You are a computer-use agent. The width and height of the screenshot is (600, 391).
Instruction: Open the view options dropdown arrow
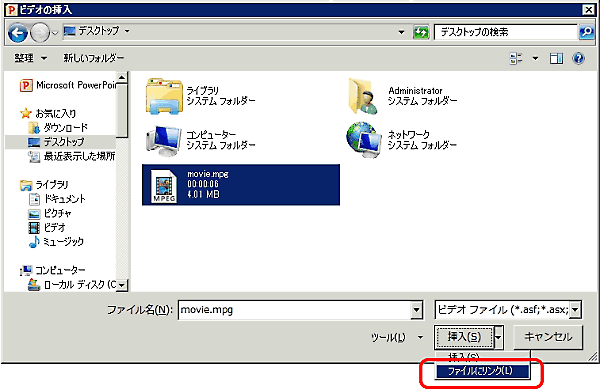(x=535, y=59)
